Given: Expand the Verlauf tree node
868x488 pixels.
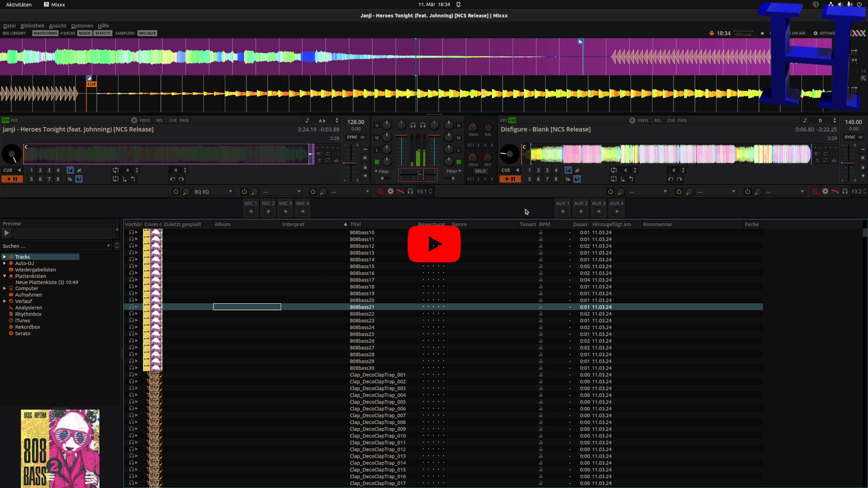Looking at the screenshot, I should pyautogui.click(x=5, y=301).
